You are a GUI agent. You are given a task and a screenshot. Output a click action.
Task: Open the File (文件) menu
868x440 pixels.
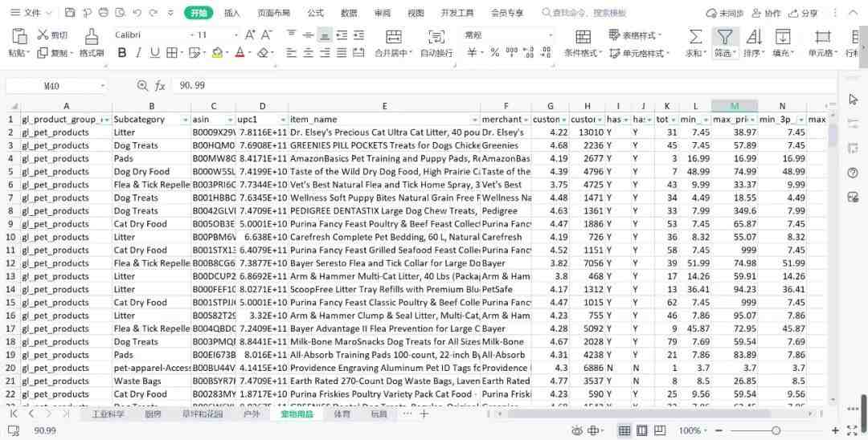[x=31, y=13]
